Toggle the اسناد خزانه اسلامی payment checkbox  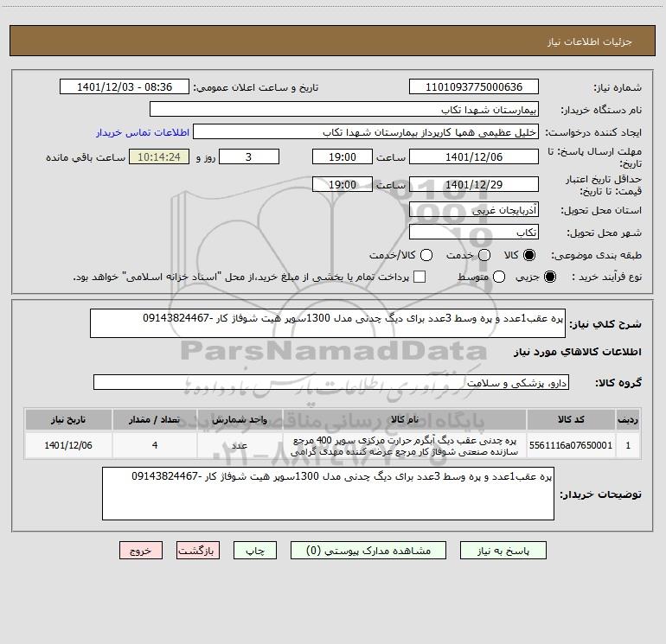419,277
